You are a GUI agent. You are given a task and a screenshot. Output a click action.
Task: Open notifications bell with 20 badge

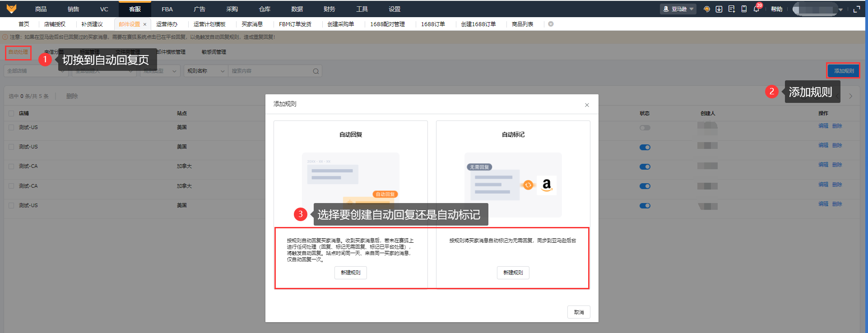[757, 9]
